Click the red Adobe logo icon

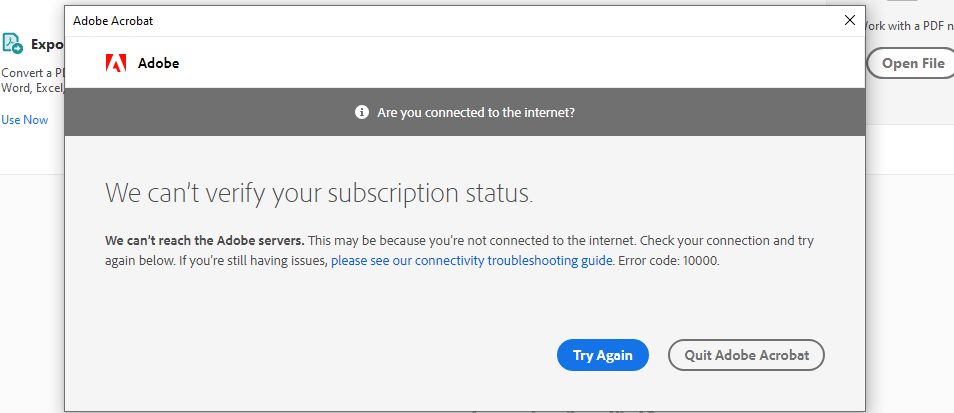click(116, 63)
